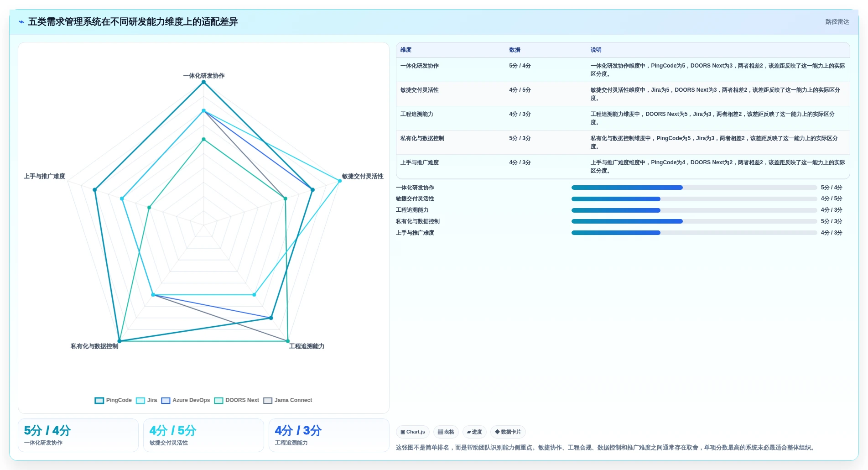Click the PingCode data point at chart top
The height and width of the screenshot is (470, 868).
[x=204, y=82]
